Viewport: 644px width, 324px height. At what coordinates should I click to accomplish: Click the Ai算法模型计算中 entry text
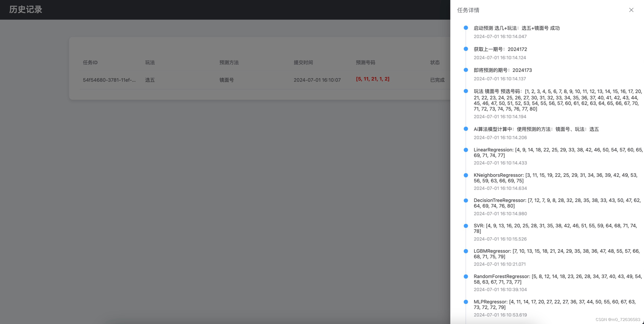point(536,129)
